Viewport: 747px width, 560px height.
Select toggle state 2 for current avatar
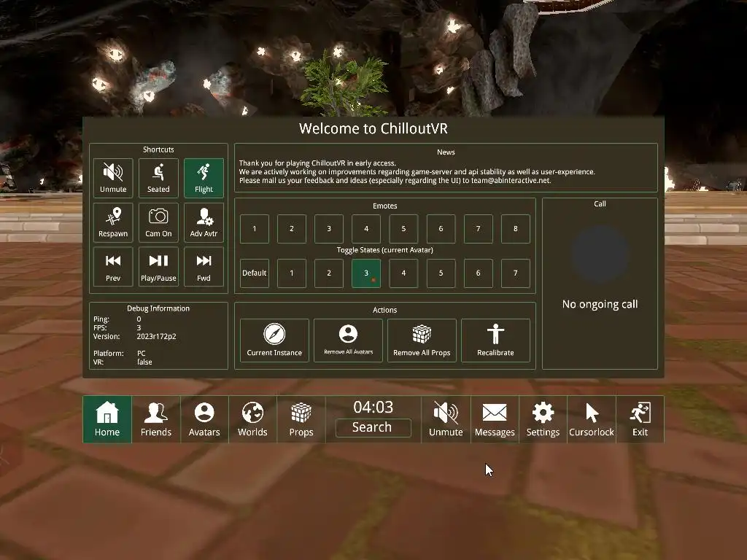click(329, 273)
